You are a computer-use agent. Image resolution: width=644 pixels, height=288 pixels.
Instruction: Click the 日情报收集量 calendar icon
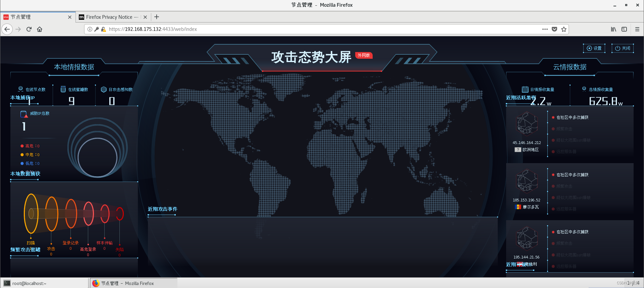pos(525,89)
